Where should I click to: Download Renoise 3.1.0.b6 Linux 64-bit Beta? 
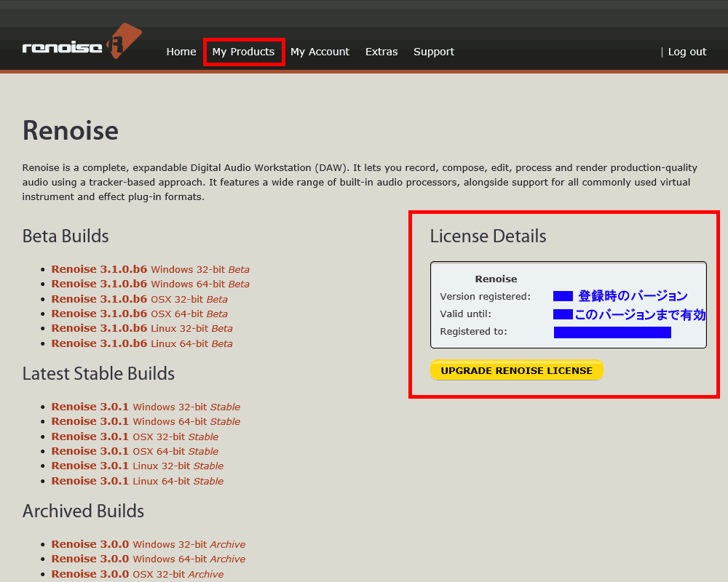(142, 343)
